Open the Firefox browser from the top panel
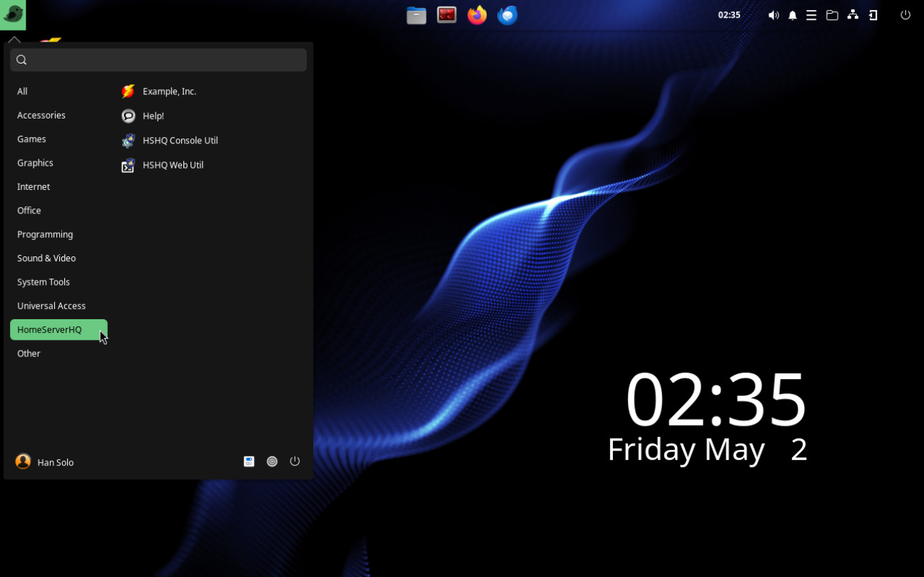Viewport: 924px width, 577px height. click(477, 15)
